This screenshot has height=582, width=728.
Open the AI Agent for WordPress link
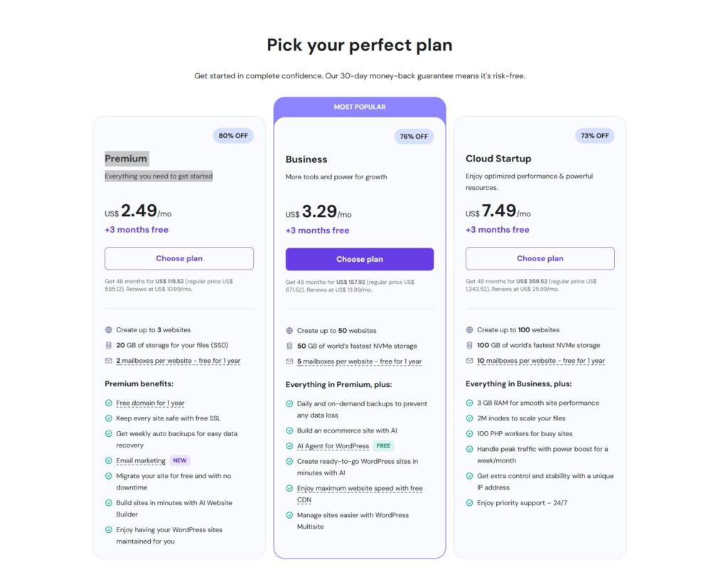(333, 446)
